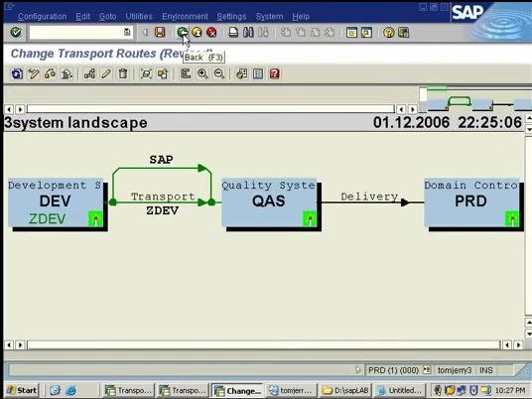The image size is (532, 399).
Task: Click the Delivery route label
Action: (x=369, y=197)
